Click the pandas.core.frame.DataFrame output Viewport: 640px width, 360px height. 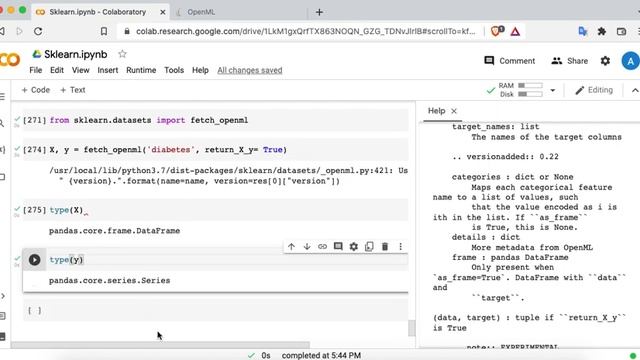coord(114,231)
